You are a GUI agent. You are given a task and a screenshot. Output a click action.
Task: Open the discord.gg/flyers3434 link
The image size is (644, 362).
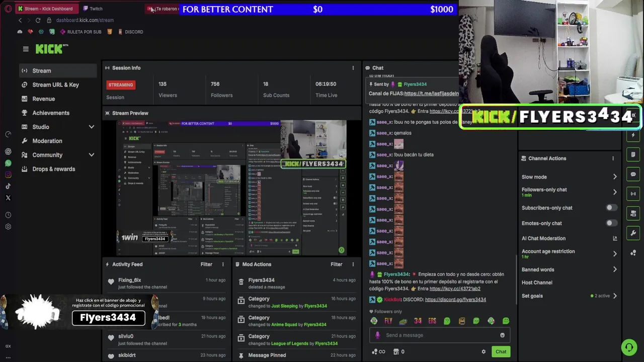click(x=455, y=300)
